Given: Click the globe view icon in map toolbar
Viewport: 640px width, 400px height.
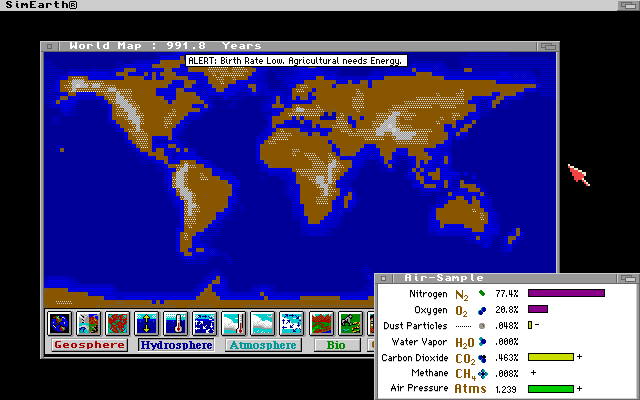Looking at the screenshot, I should point(59,323).
